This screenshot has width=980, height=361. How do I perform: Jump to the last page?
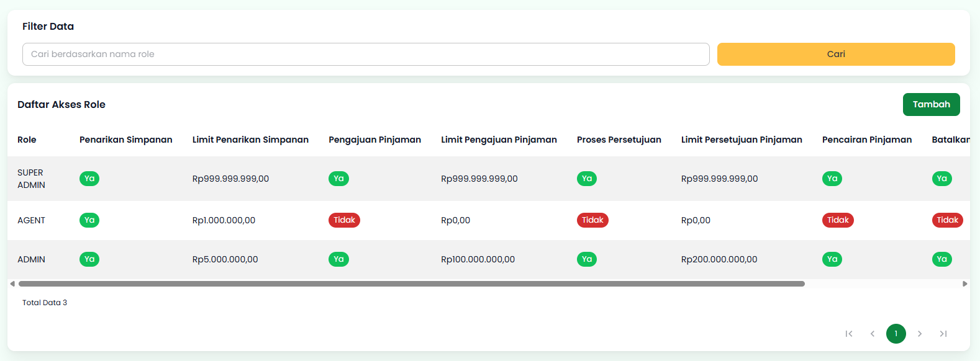point(943,334)
